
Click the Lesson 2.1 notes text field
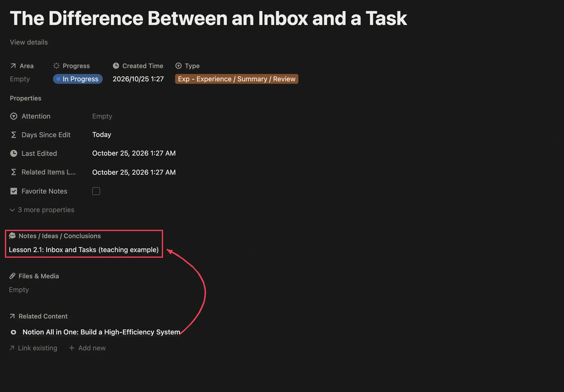point(84,250)
